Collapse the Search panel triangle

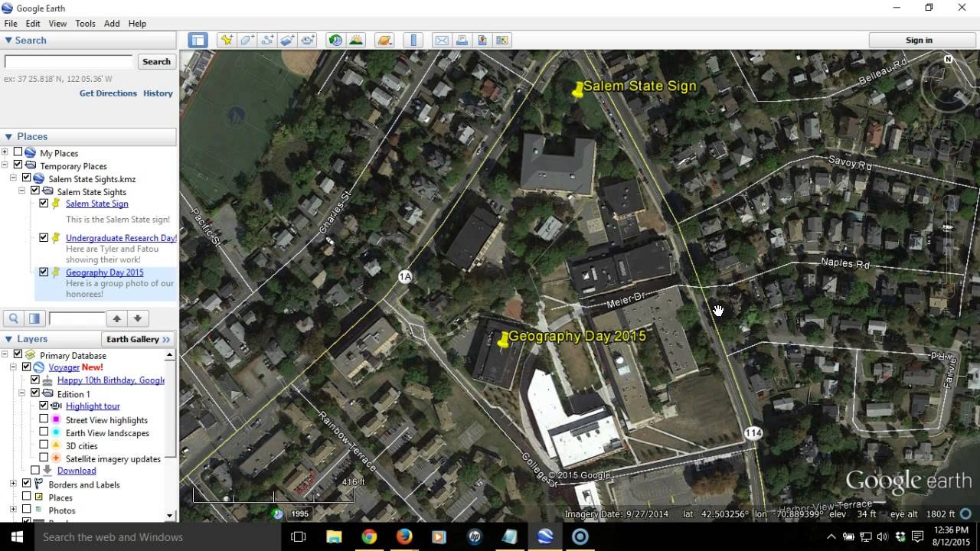point(8,41)
